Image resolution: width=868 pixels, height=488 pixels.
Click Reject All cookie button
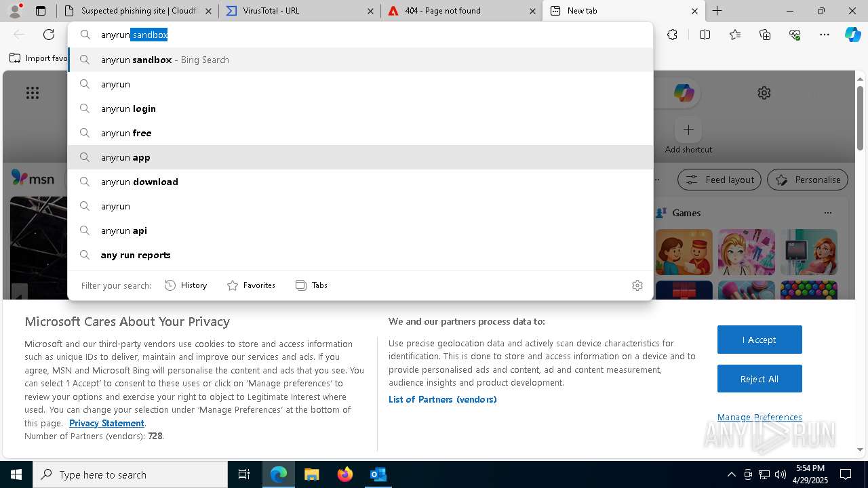pyautogui.click(x=759, y=379)
